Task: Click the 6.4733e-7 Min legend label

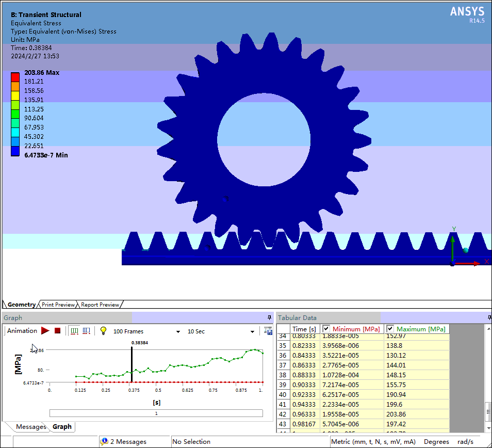Action: [46, 155]
